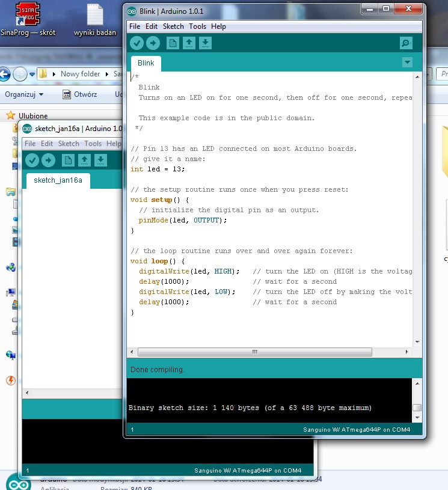Click Arduino logo in Blink title bar

click(132, 11)
